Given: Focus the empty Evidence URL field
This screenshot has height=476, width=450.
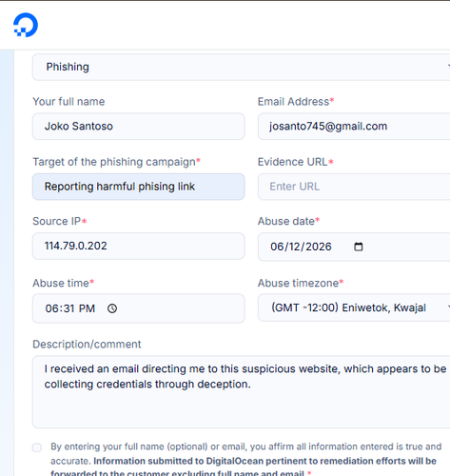Looking at the screenshot, I should click(x=354, y=187).
